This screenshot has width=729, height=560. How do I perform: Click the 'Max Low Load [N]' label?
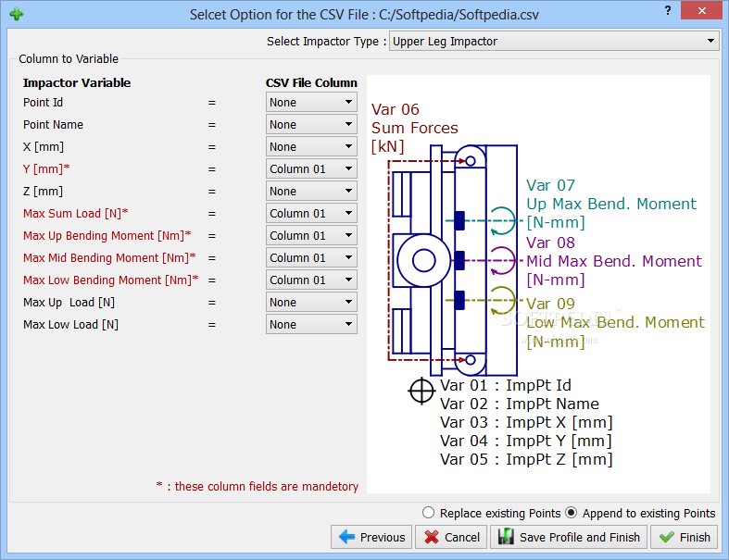(x=70, y=324)
